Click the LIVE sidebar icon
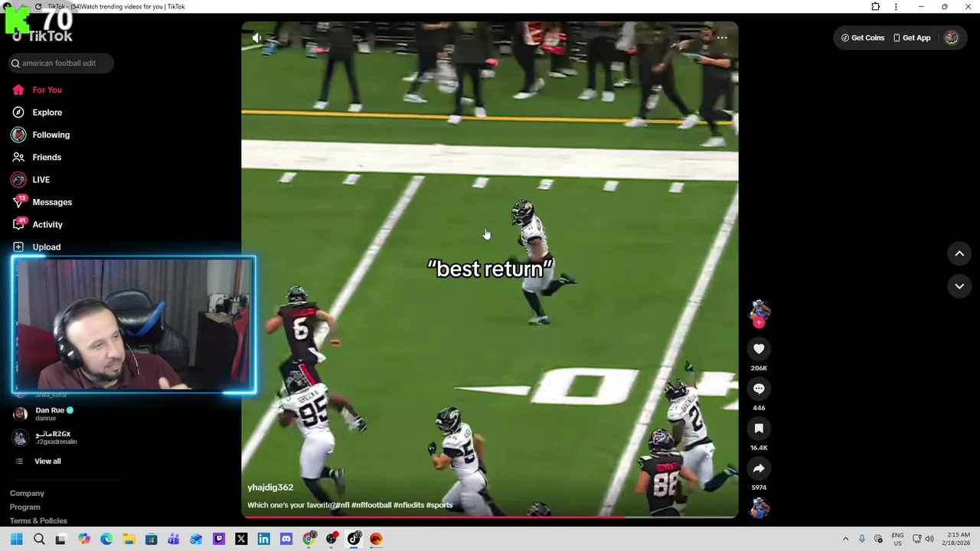The width and height of the screenshot is (980, 551). [18, 180]
